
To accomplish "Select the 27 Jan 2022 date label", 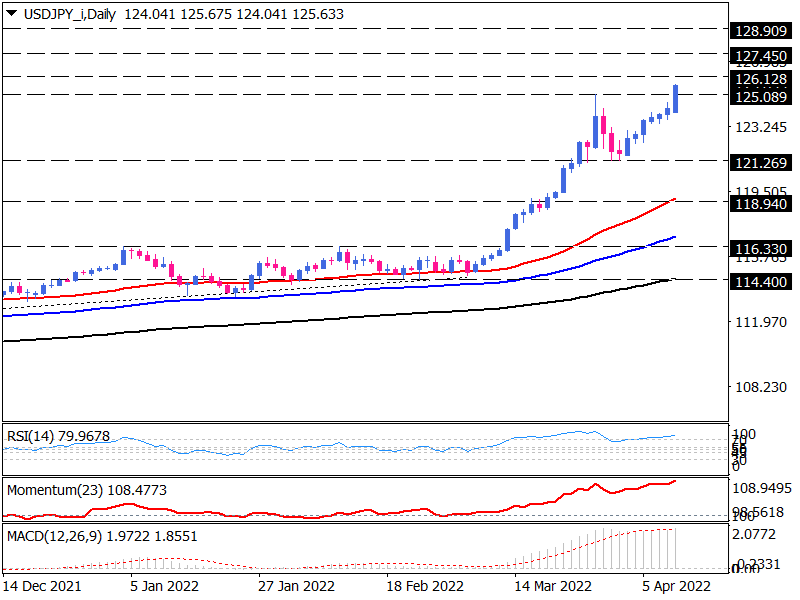I will (x=296, y=586).
